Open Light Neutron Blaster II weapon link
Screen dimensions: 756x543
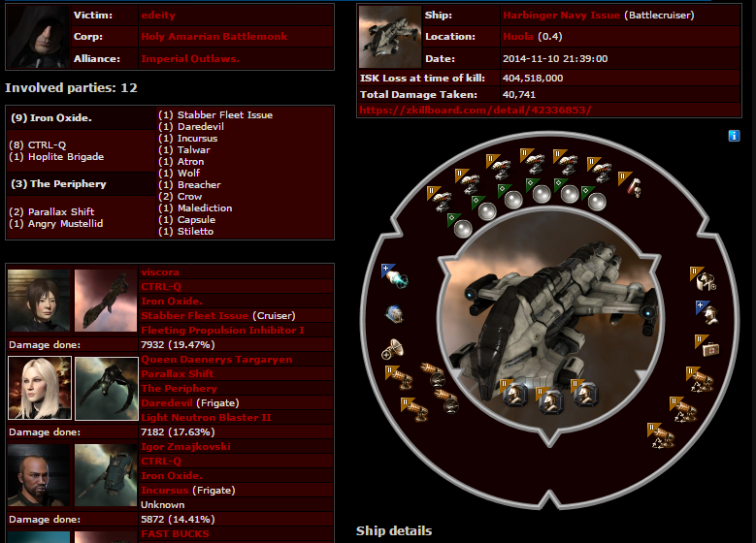(206, 417)
